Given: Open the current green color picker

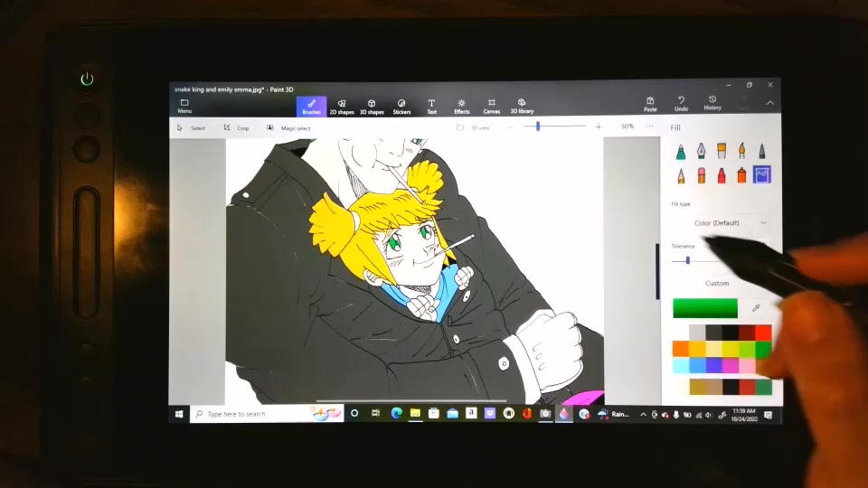Looking at the screenshot, I should 704,308.
